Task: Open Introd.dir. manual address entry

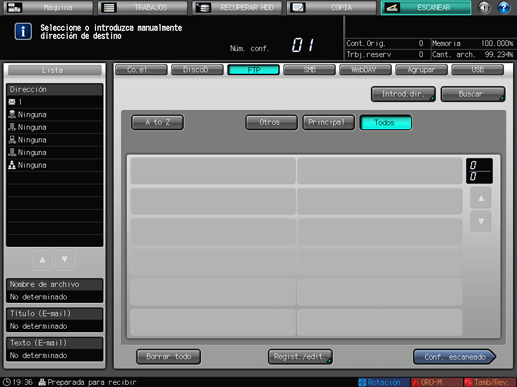Action: 403,94
